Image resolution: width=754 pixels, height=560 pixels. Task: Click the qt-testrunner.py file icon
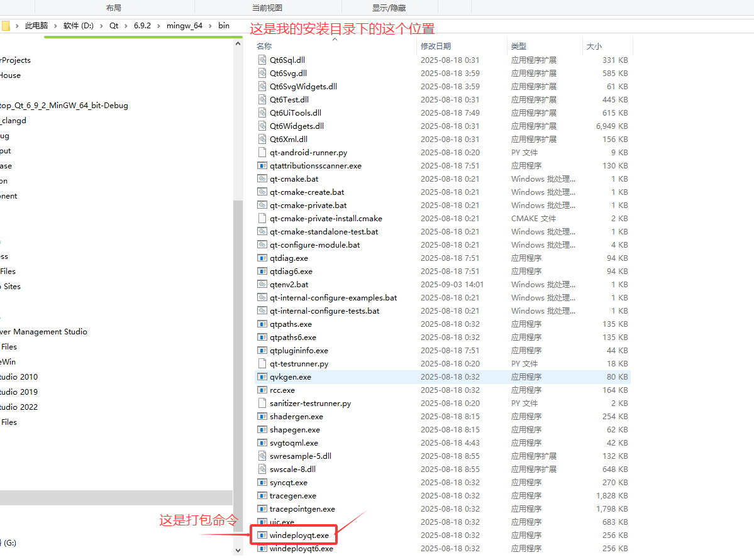[x=262, y=363]
